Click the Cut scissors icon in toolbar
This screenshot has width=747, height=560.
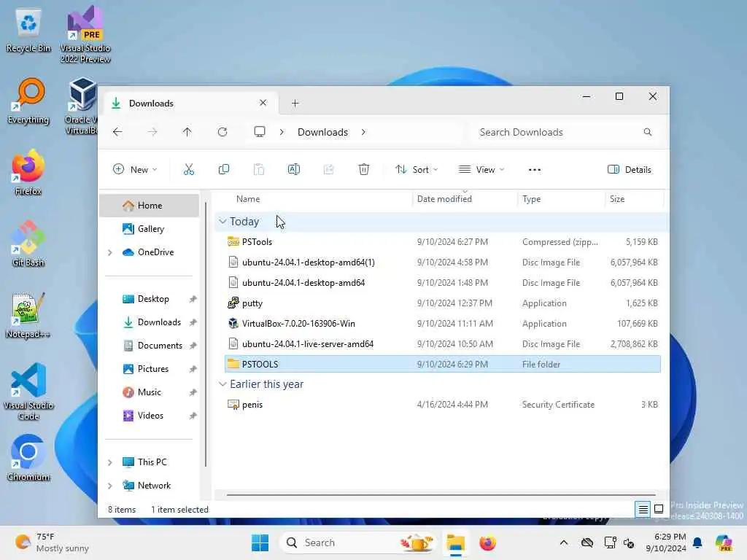[x=189, y=169]
